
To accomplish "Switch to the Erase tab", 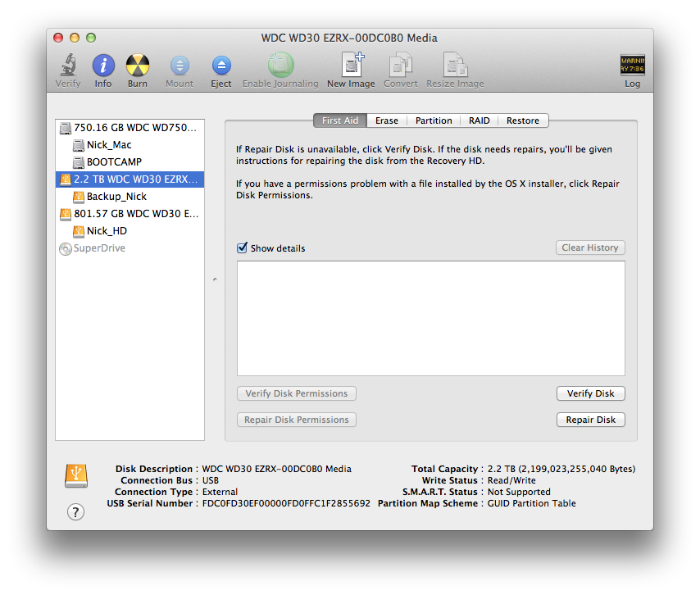I will click(387, 120).
